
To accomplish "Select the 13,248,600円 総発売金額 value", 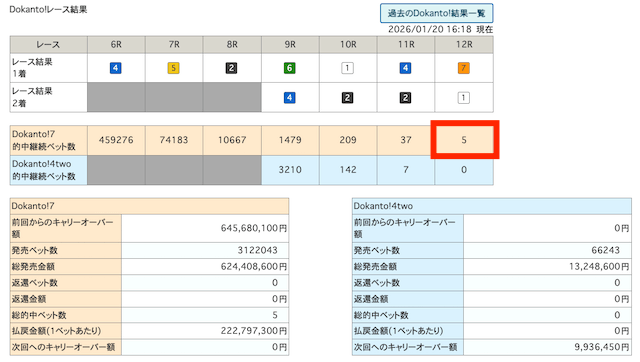I will pos(599,267).
